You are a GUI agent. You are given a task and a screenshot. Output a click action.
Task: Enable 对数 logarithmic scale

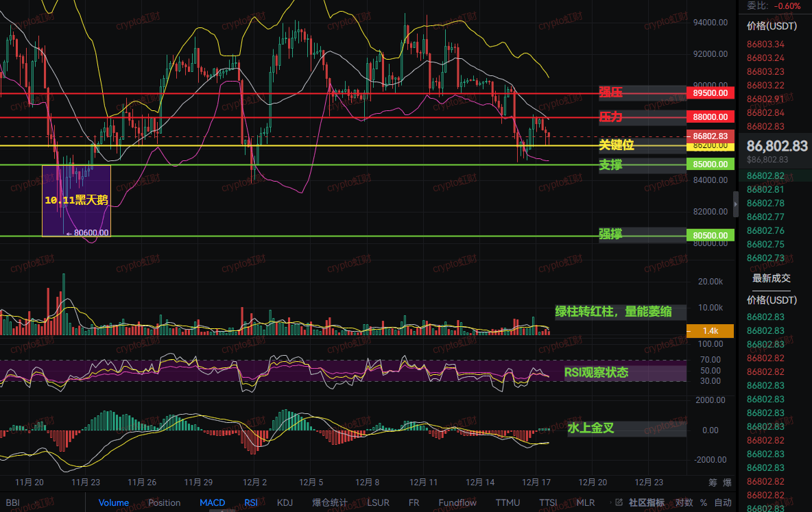click(x=684, y=502)
